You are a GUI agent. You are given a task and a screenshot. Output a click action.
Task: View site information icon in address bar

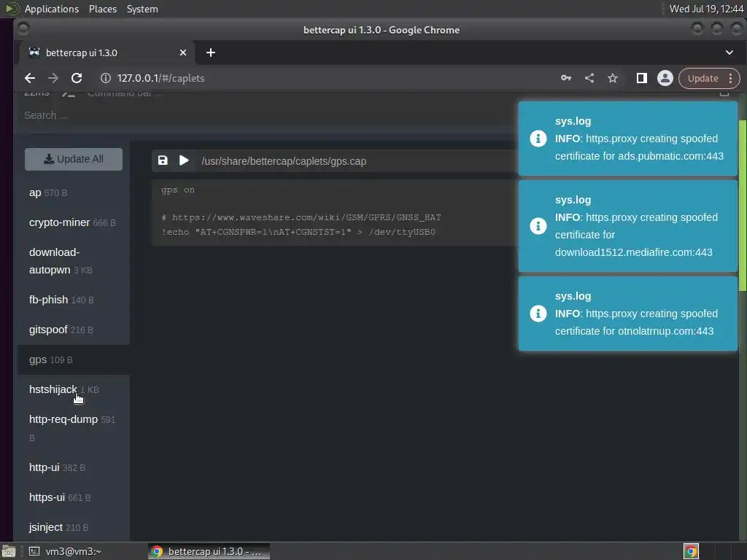pyautogui.click(x=106, y=78)
